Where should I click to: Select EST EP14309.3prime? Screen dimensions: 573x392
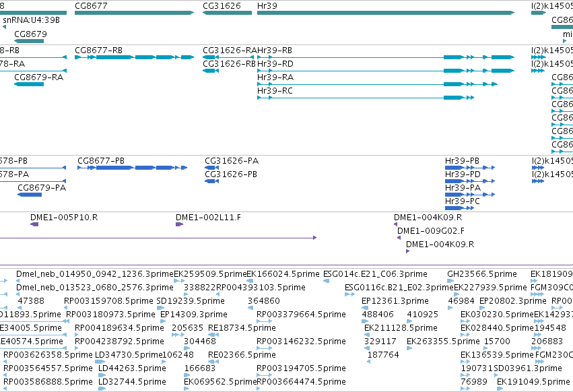194,315
